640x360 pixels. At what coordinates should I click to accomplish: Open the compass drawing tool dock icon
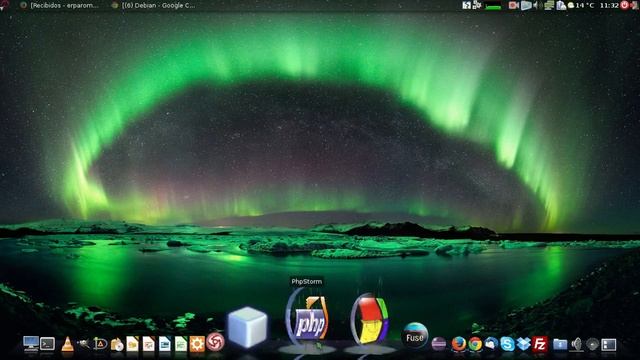[x=100, y=344]
